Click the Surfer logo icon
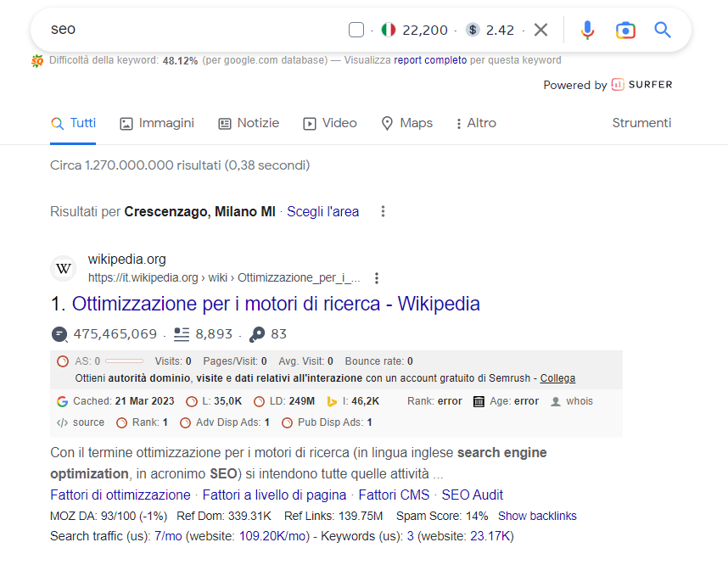This screenshot has width=728, height=587. pyautogui.click(x=618, y=85)
